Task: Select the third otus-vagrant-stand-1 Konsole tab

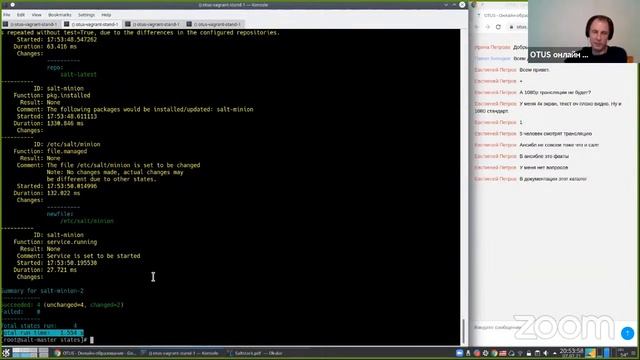Action: [154, 24]
